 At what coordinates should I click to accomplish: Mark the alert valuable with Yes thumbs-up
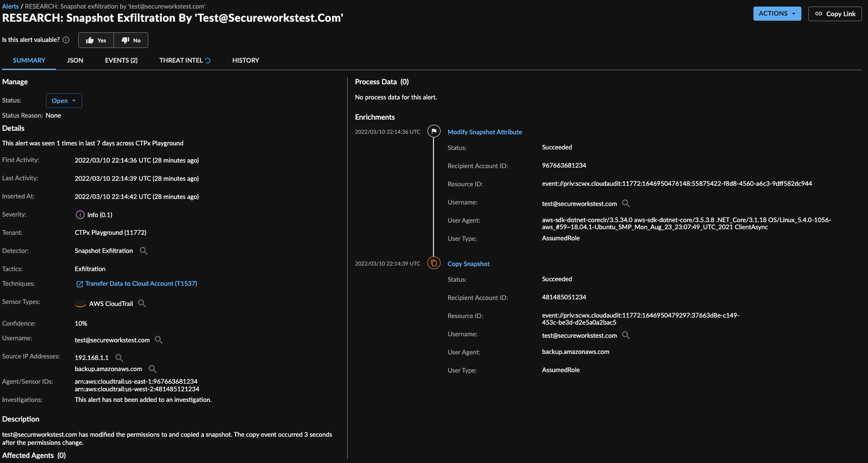pyautogui.click(x=96, y=40)
